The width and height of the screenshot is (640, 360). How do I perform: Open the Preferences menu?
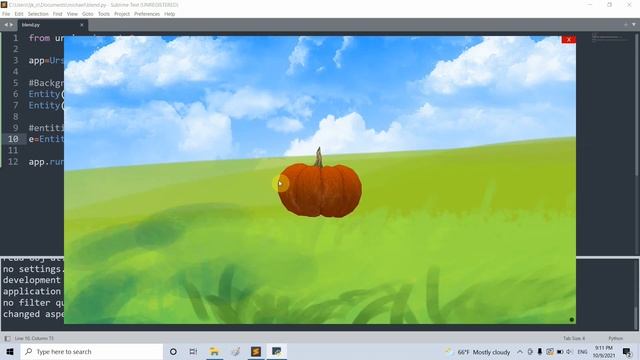(x=147, y=14)
